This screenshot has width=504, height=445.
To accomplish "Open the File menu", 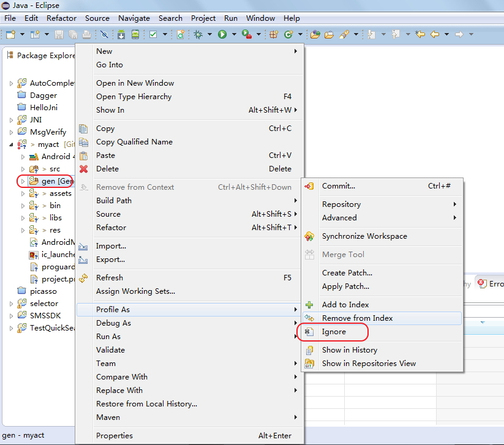I will pyautogui.click(x=10, y=18).
